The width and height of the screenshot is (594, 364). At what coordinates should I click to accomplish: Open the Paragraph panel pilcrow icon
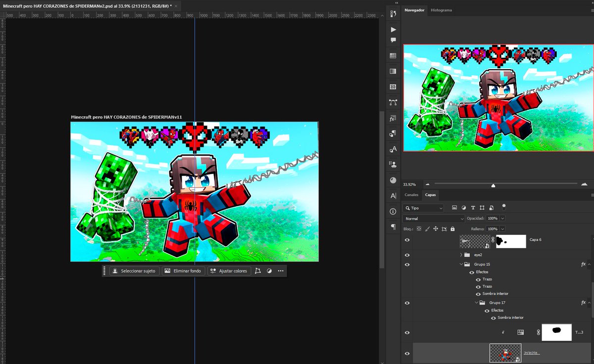[x=393, y=227]
